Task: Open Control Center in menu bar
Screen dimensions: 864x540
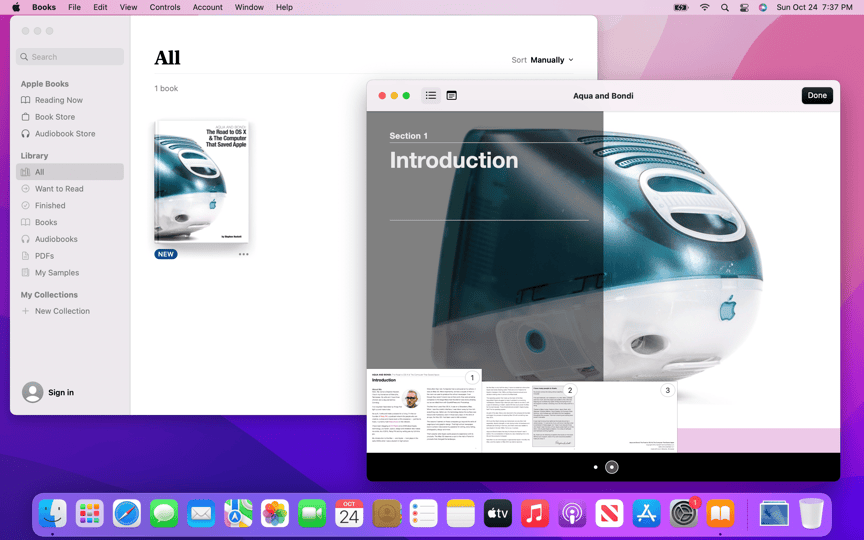Action: (744, 7)
